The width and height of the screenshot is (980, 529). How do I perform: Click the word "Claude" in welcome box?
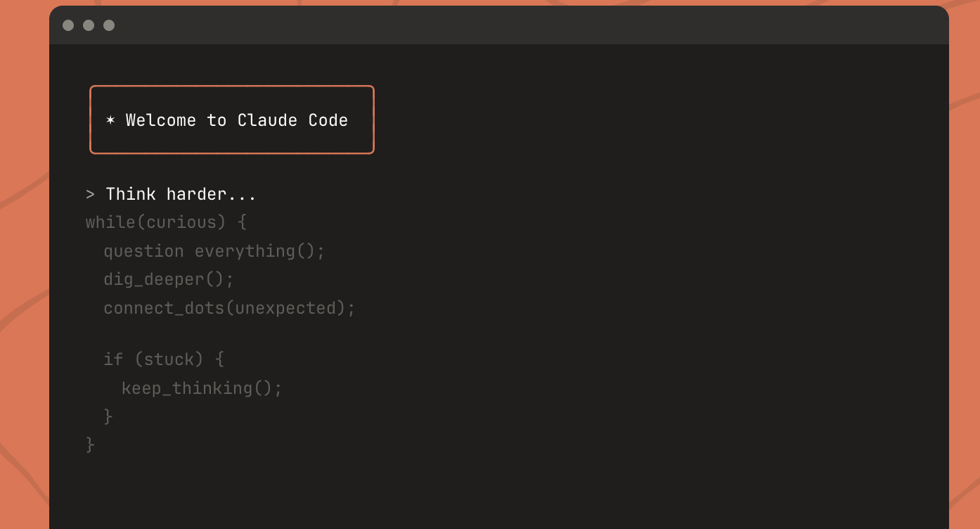click(x=267, y=120)
